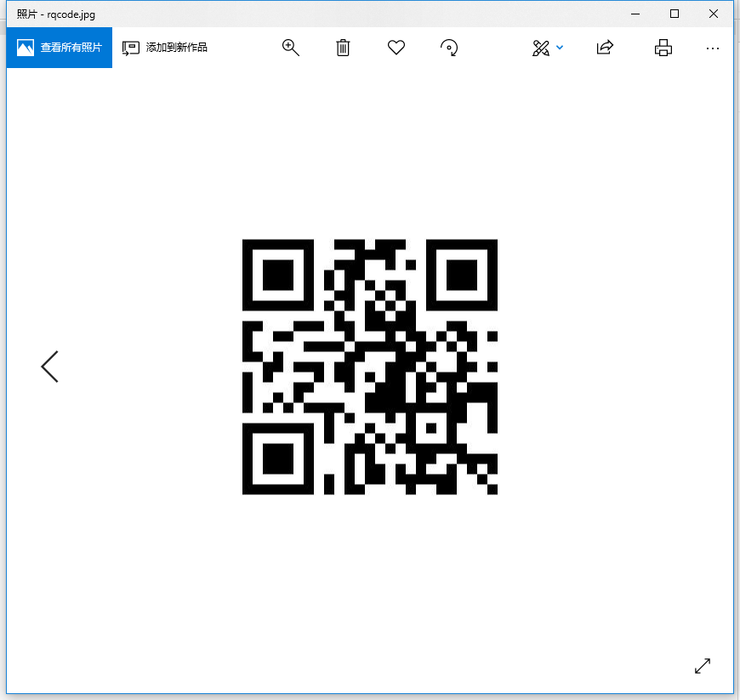Open the view all photos button
The image size is (740, 700).
(x=60, y=47)
